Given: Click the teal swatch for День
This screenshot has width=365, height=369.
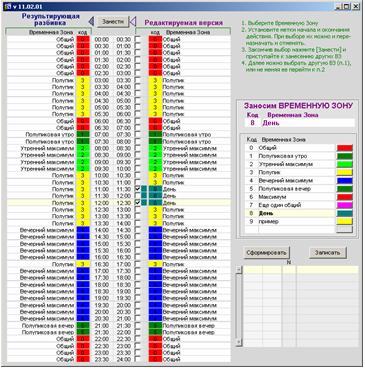Looking at the screenshot, I should 344,213.
